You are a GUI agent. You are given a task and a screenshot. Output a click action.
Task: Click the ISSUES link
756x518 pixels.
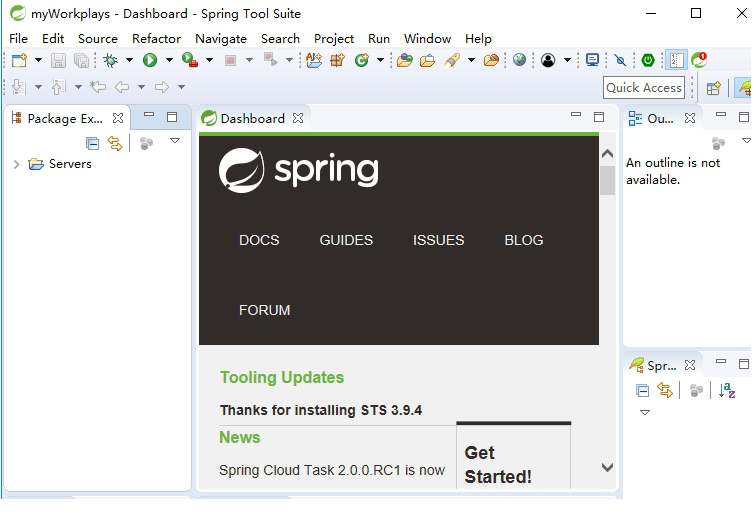(438, 240)
